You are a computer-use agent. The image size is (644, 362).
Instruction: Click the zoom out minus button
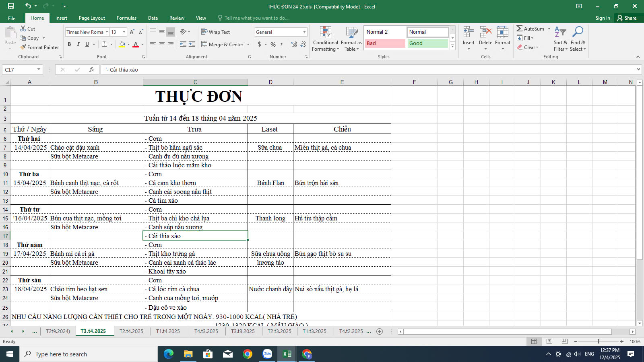[x=576, y=341]
